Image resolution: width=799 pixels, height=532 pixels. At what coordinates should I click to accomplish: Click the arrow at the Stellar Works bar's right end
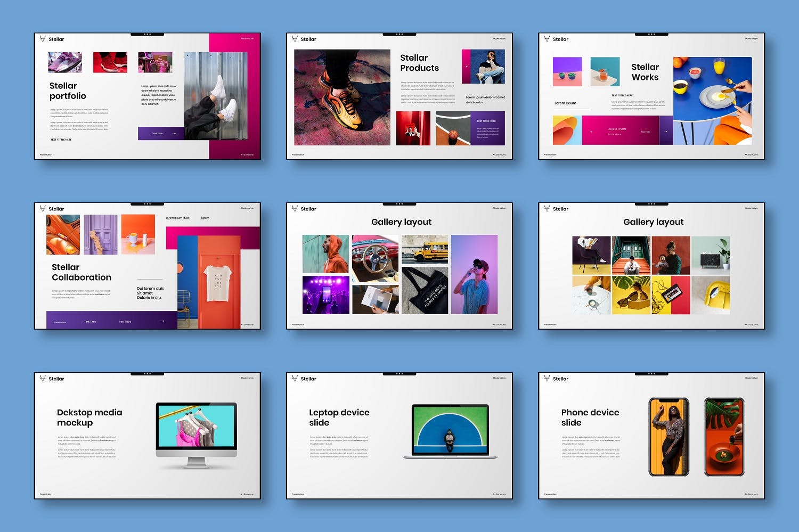[665, 131]
